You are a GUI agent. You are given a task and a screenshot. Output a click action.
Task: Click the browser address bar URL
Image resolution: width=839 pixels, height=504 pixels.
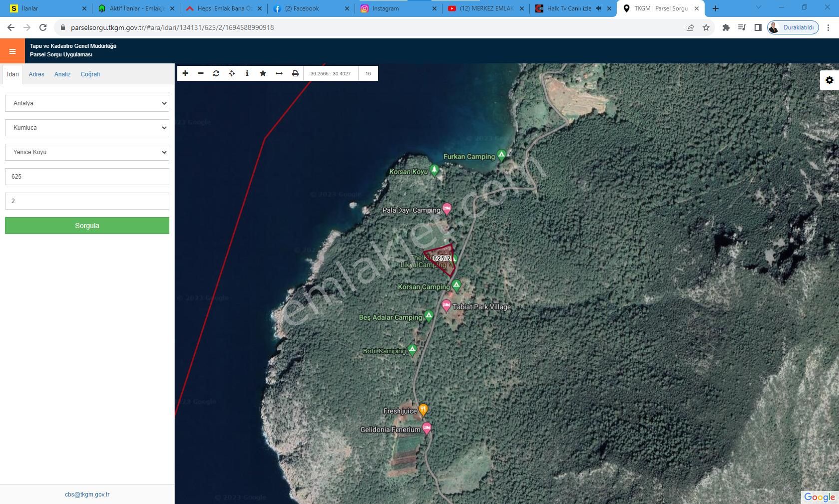[172, 27]
